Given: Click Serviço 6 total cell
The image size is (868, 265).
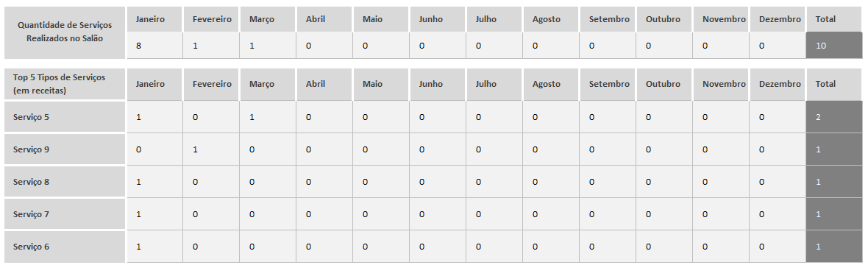Looking at the screenshot, I should (833, 246).
